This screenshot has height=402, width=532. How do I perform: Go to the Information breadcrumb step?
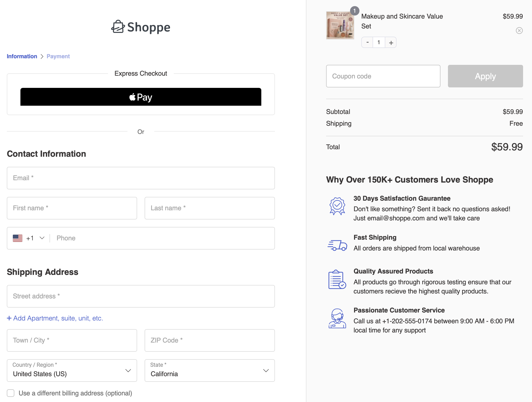[22, 56]
